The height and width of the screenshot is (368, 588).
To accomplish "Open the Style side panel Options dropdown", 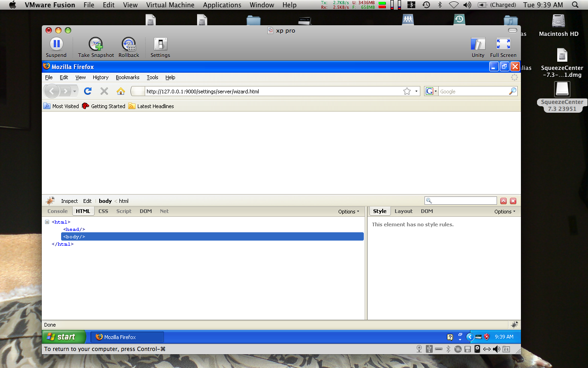I will click(x=504, y=212).
